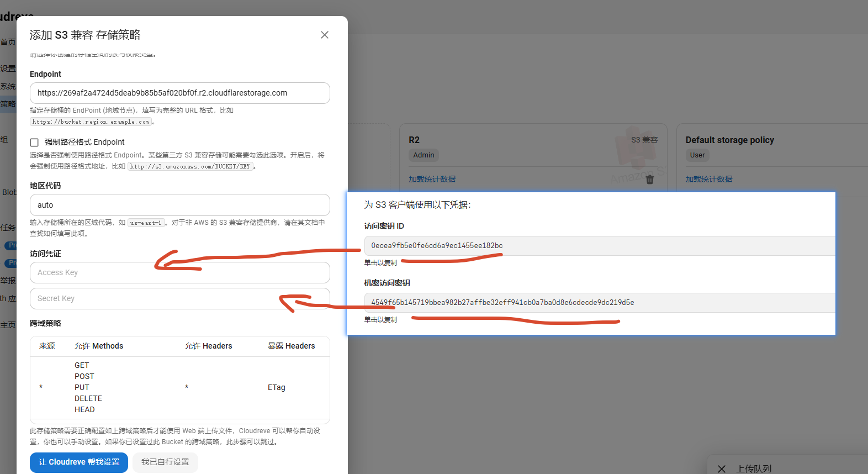Enable the forced path-style Endpoint checkbox

pos(34,143)
